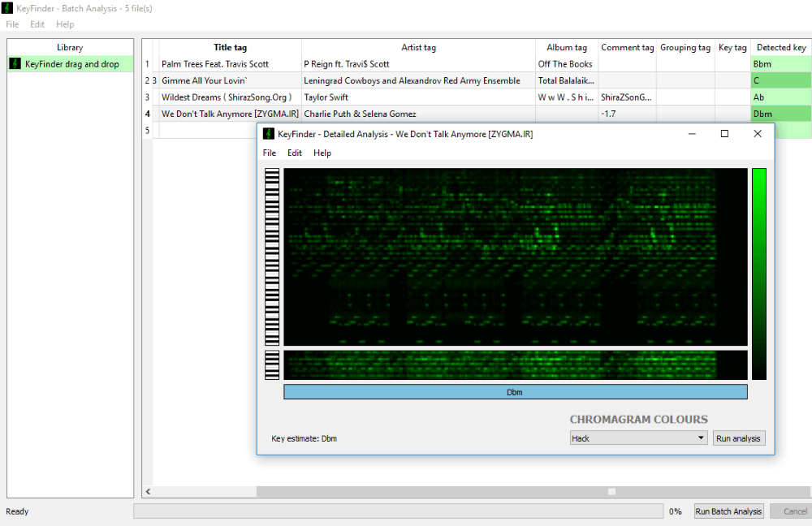Click the short piano keyboard beside the octave strip
The width and height of the screenshot is (812, 526).
coord(272,365)
